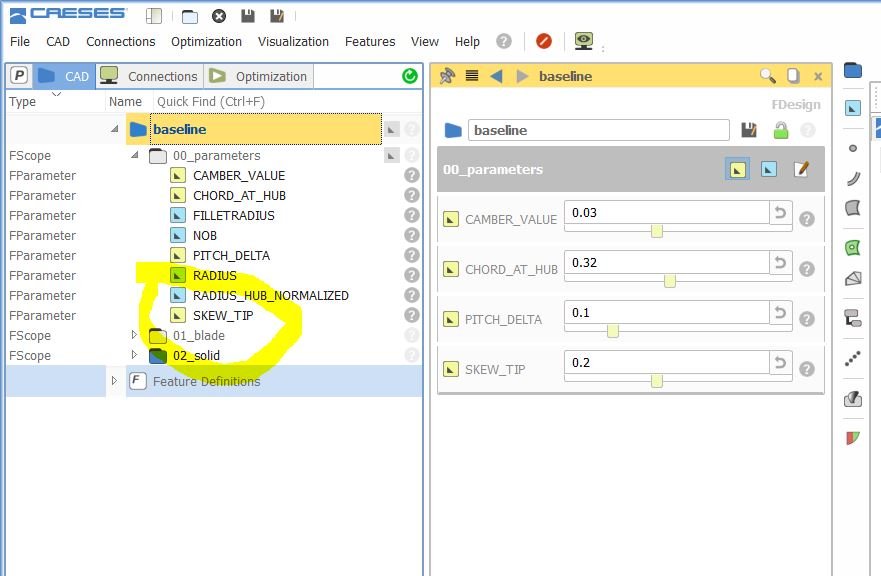Expand the Feature Definitions node
Viewport: 881px width, 576px height.
click(114, 381)
